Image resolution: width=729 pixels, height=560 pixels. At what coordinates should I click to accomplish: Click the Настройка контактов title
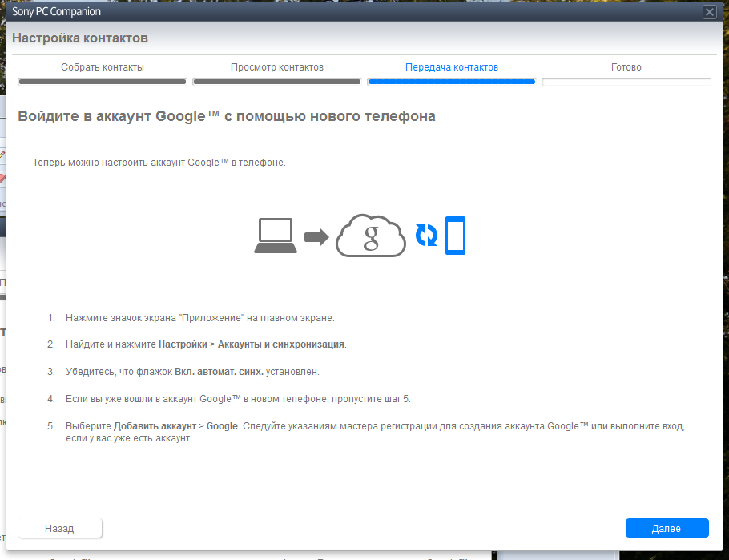pos(80,38)
